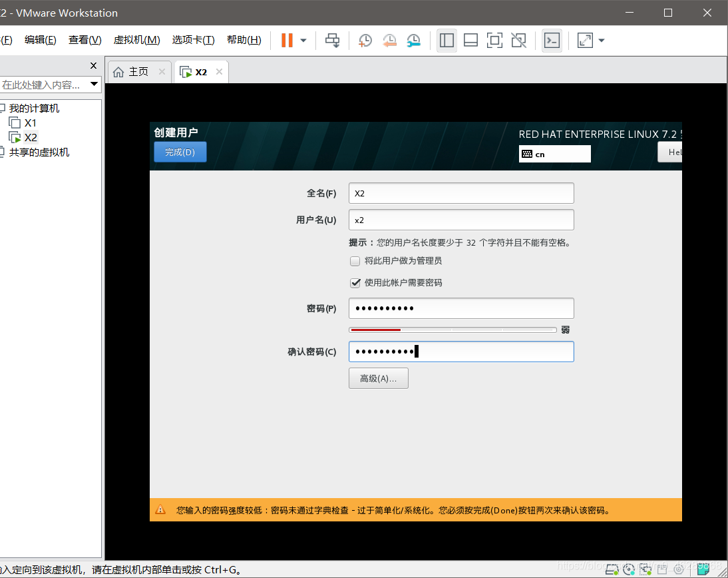Toggle the thumbnail bar view

click(470, 41)
